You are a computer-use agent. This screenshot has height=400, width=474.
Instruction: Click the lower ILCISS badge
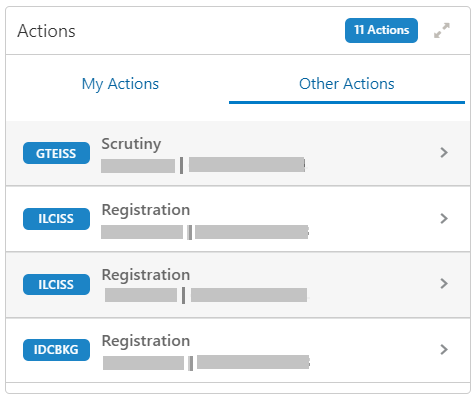pyautogui.click(x=56, y=284)
